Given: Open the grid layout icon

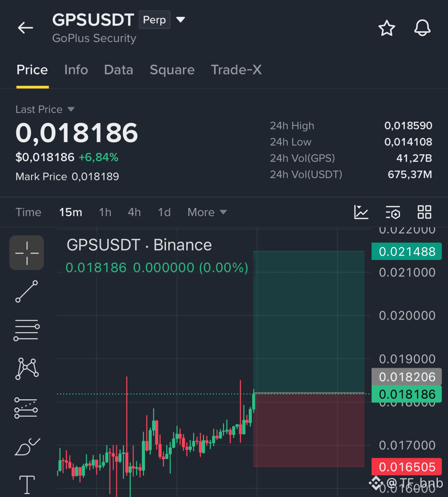Looking at the screenshot, I should pyautogui.click(x=424, y=212).
